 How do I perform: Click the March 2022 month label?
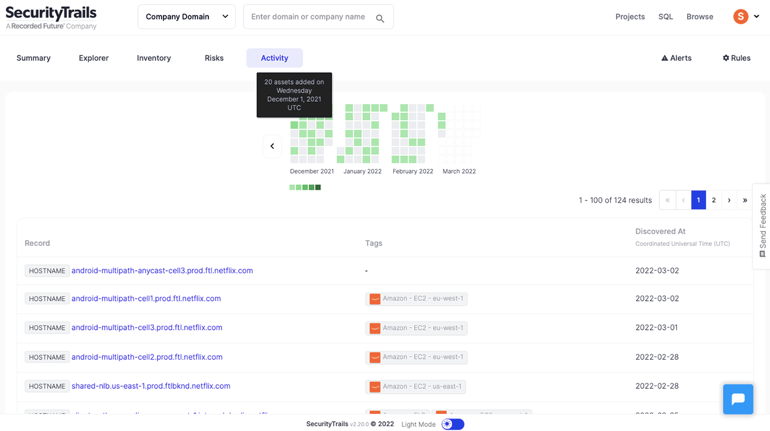tap(459, 171)
